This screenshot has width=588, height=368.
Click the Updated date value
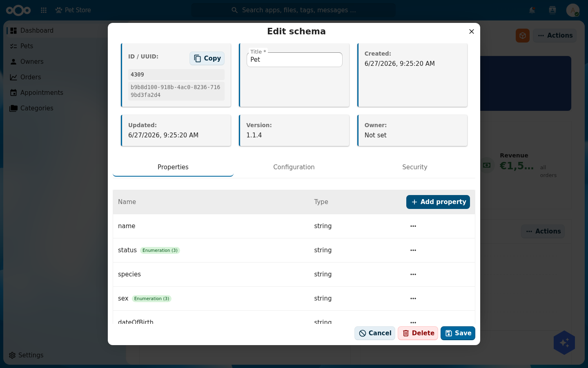tap(163, 135)
